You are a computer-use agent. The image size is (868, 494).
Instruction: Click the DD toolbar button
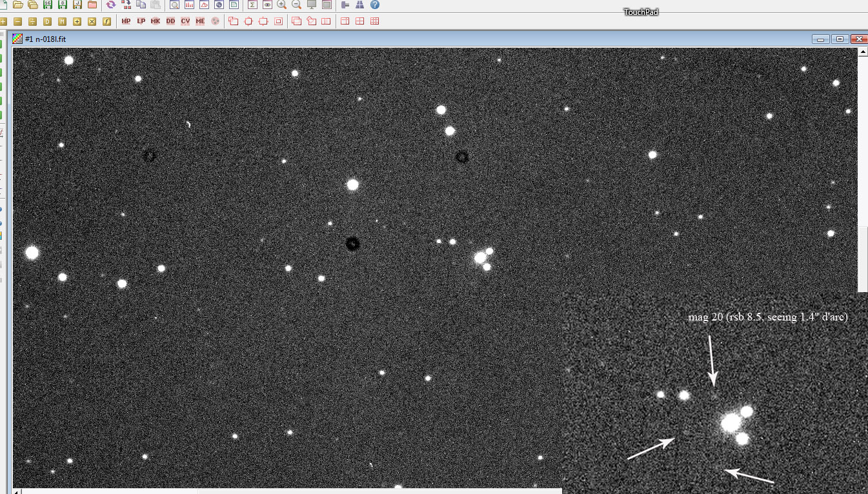point(170,21)
